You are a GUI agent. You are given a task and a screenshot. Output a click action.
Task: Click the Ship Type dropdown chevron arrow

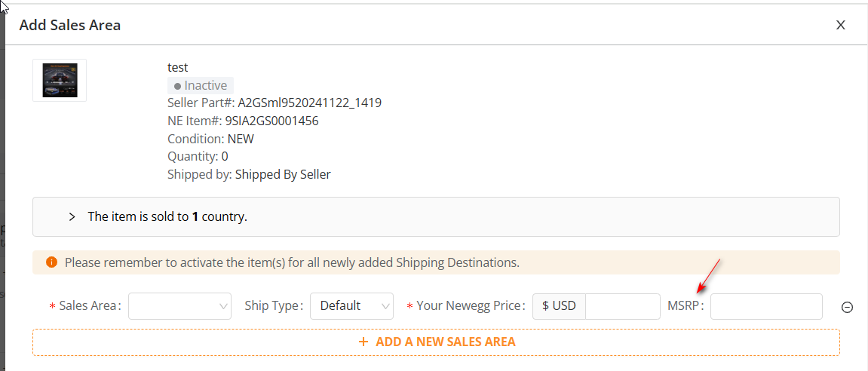[386, 306]
